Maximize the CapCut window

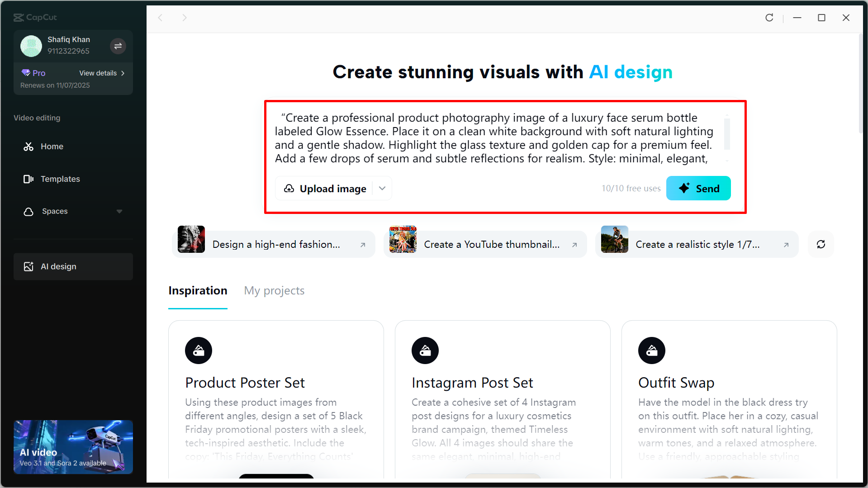tap(821, 18)
